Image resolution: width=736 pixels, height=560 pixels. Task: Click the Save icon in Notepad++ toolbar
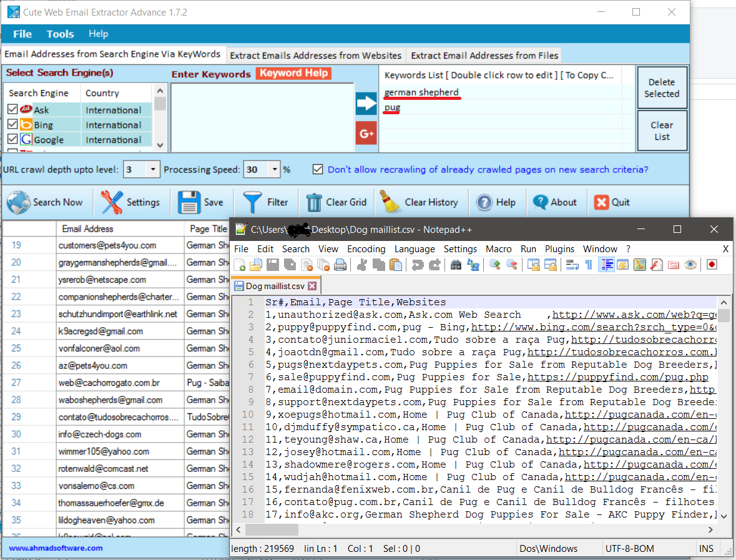[273, 265]
